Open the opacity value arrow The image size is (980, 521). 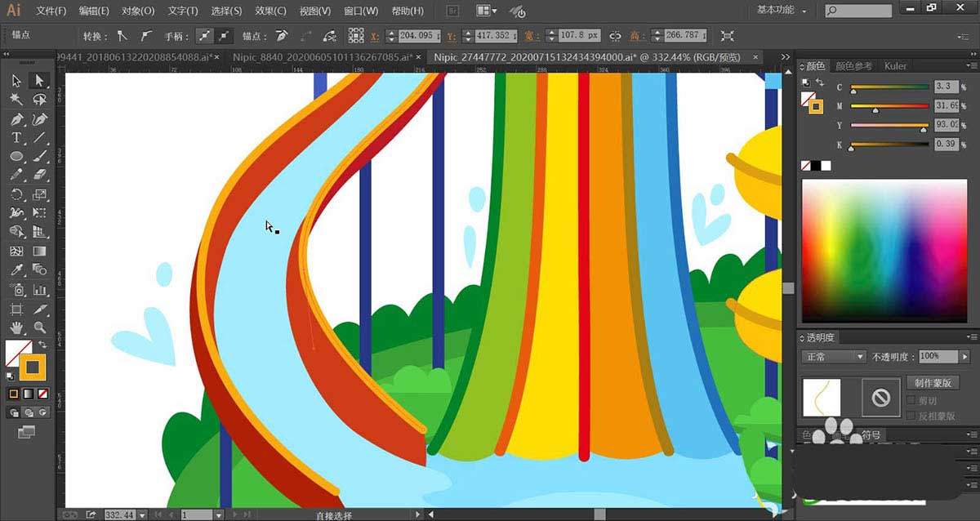[964, 357]
